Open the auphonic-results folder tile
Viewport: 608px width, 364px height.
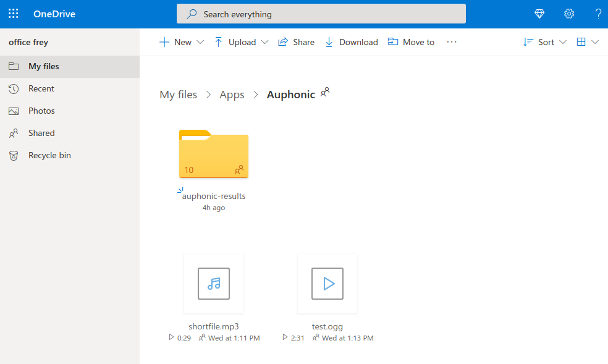pos(214,154)
